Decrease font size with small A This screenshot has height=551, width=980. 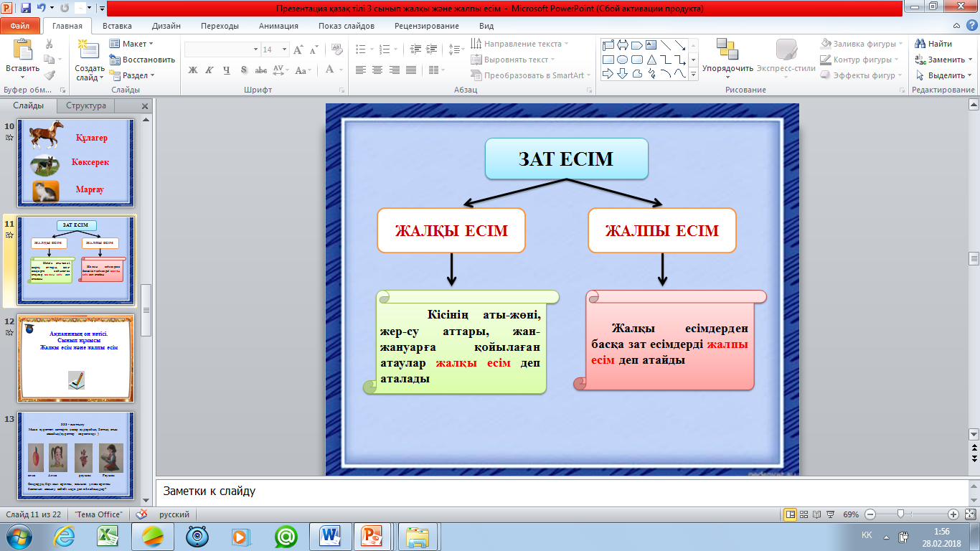(314, 50)
